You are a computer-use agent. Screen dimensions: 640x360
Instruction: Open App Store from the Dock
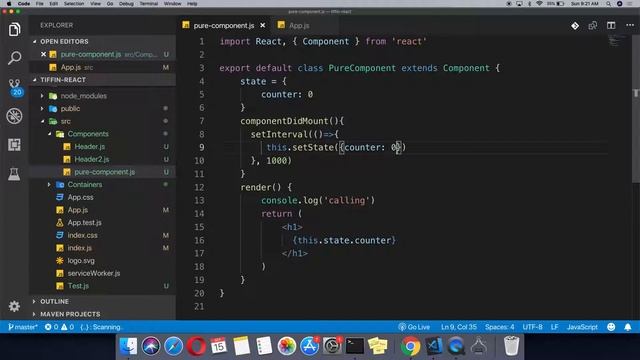click(x=309, y=346)
